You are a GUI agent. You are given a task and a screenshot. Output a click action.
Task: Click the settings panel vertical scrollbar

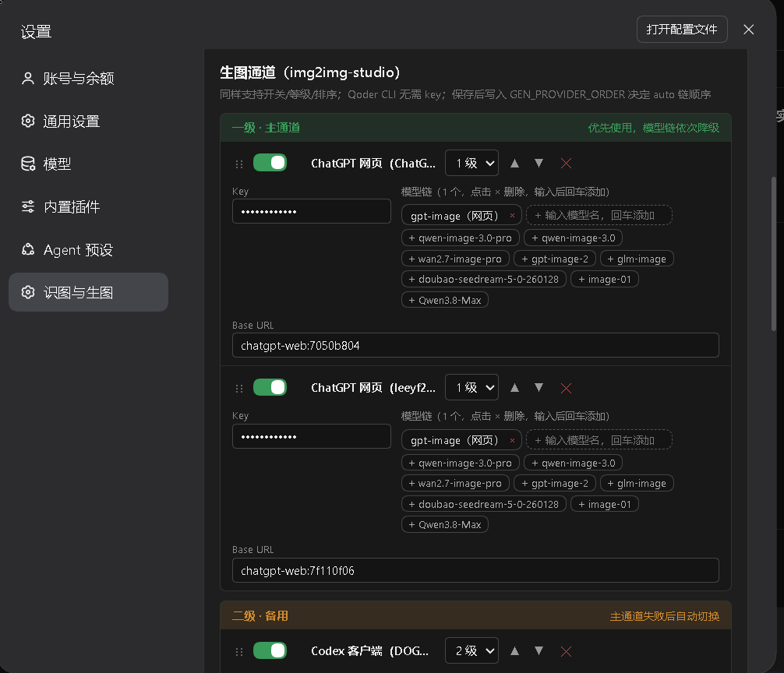(x=774, y=254)
